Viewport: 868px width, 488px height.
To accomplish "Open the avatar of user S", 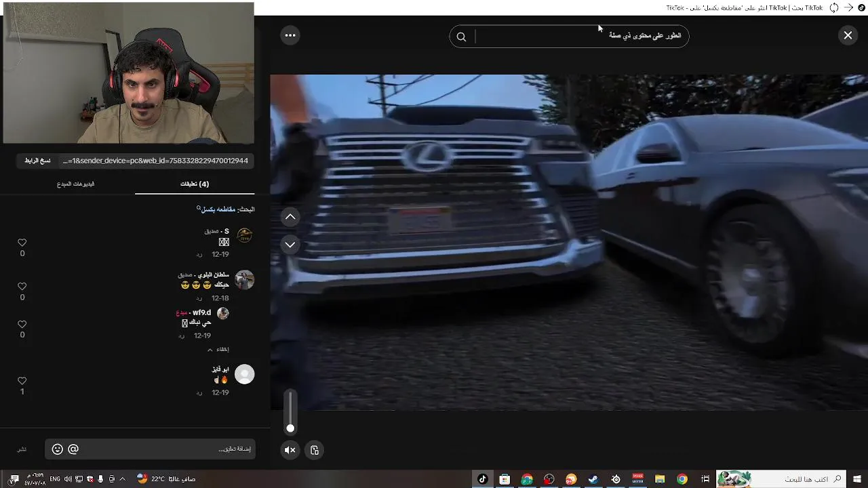I will (245, 235).
